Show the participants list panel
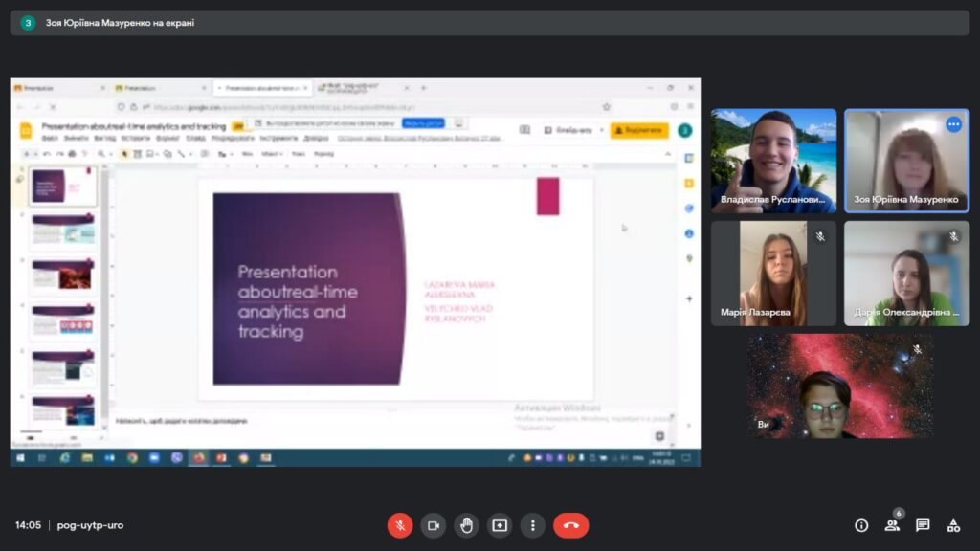This screenshot has height=551, width=980. coord(892,525)
